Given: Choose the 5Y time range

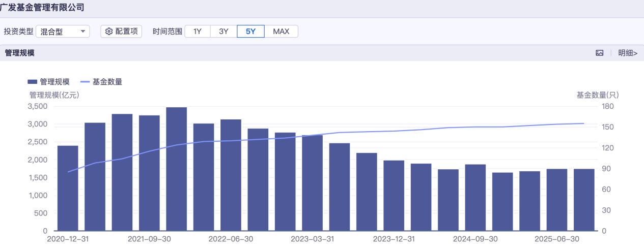Looking at the screenshot, I should click(x=250, y=32).
